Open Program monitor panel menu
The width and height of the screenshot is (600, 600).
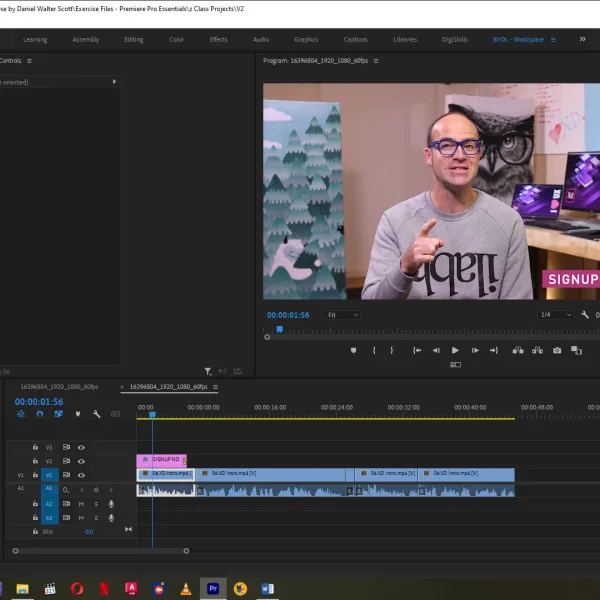click(376, 61)
